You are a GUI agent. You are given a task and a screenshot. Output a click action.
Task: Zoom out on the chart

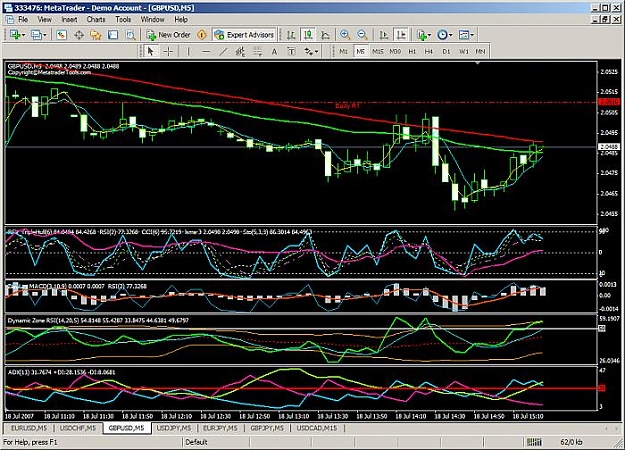tap(362, 35)
